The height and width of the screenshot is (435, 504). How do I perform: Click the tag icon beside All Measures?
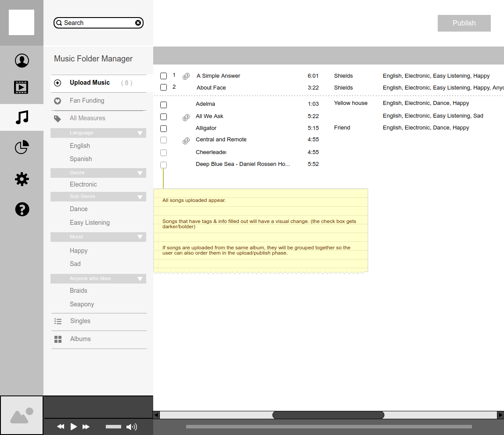58,119
